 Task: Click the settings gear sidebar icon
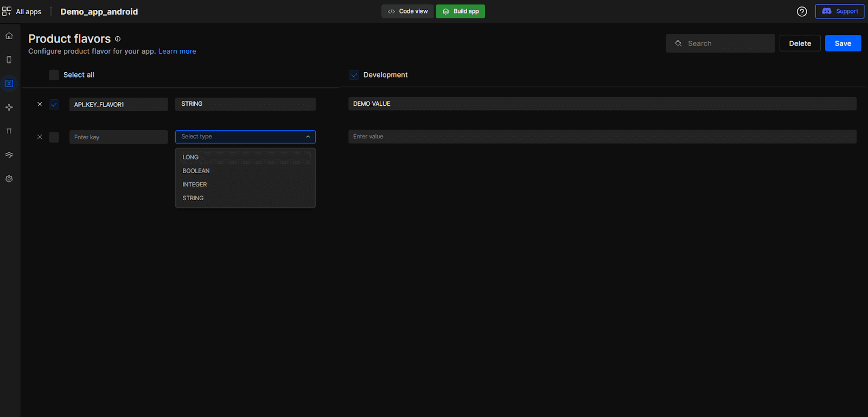(9, 179)
